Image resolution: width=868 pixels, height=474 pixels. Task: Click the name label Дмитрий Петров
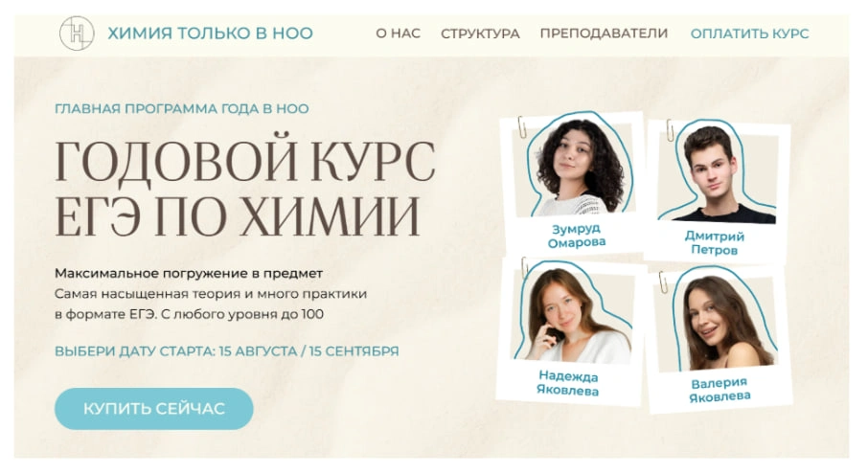[x=715, y=243]
